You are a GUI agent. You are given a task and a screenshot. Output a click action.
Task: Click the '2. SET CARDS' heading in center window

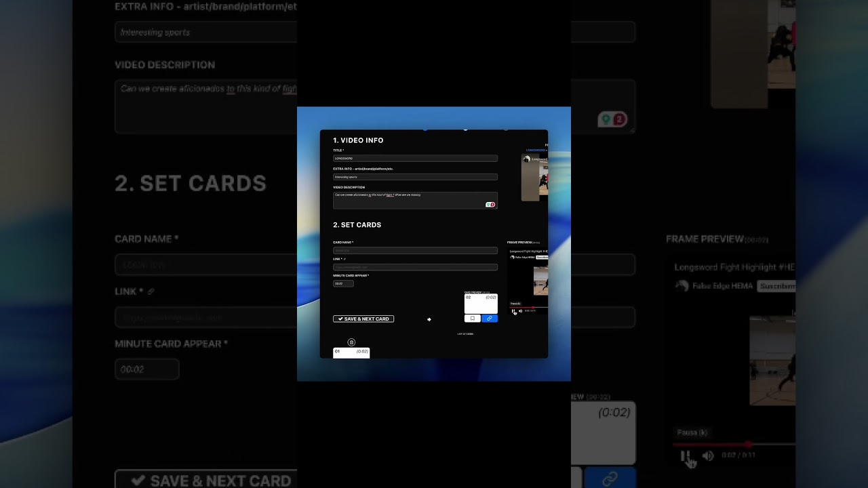[357, 225]
